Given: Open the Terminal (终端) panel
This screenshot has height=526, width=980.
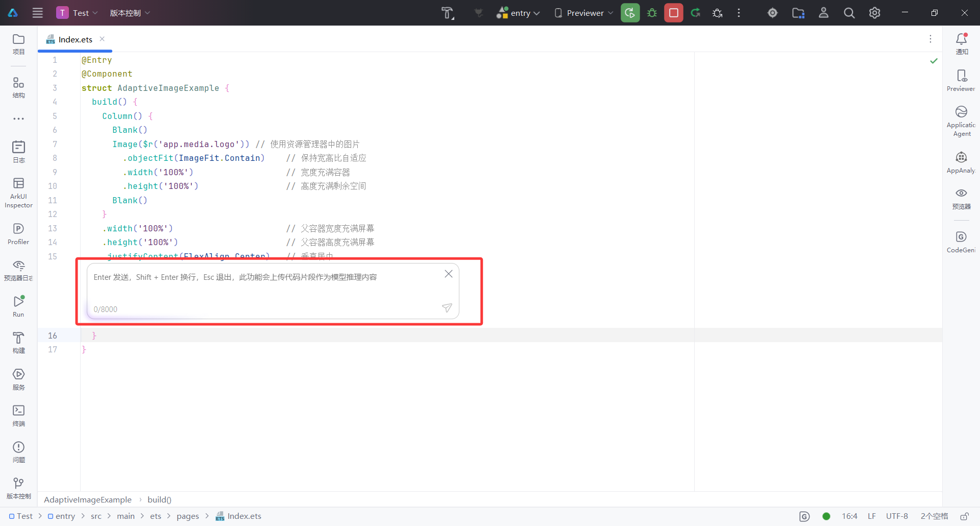Looking at the screenshot, I should pos(18,416).
